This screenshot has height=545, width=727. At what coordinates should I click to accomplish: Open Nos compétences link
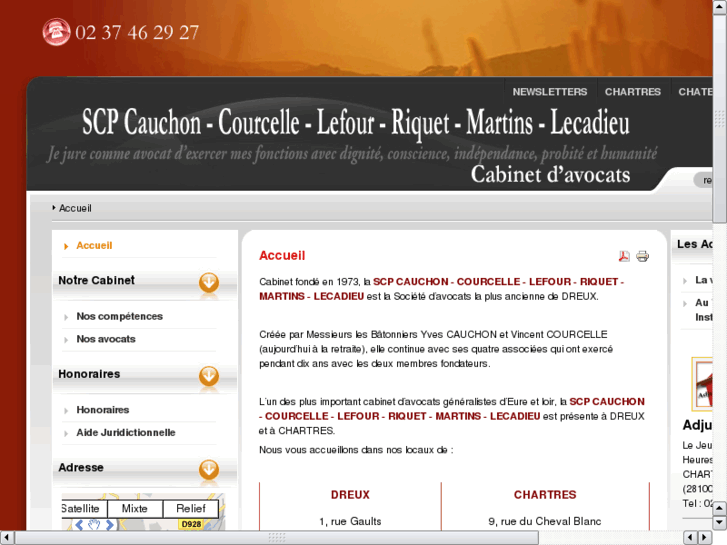point(120,316)
